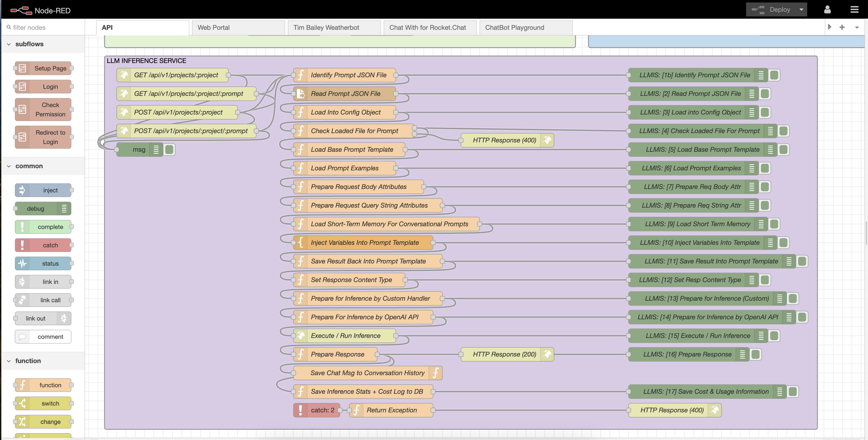Open the hamburger main menu
The height and width of the screenshot is (440, 868).
click(x=854, y=9)
